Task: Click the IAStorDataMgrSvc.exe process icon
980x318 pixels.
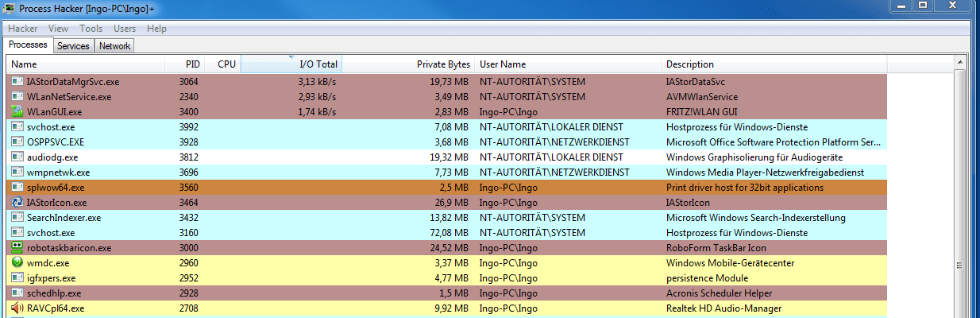Action: point(18,81)
